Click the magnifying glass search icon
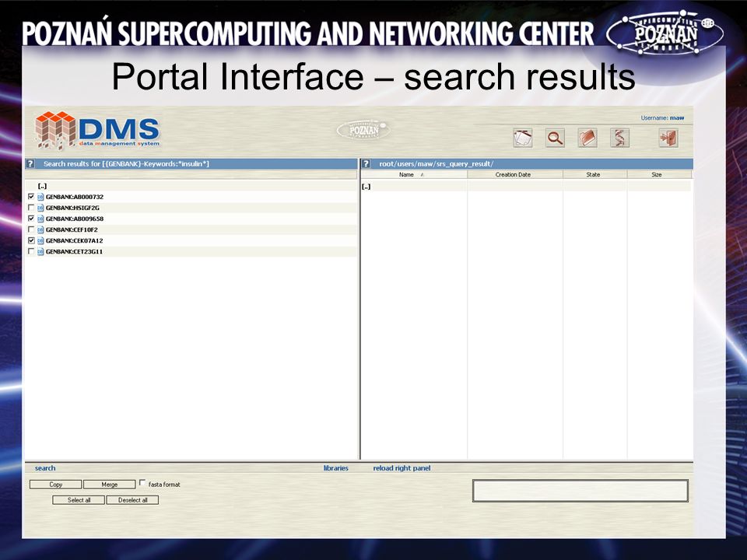747x560 pixels. 555,138
